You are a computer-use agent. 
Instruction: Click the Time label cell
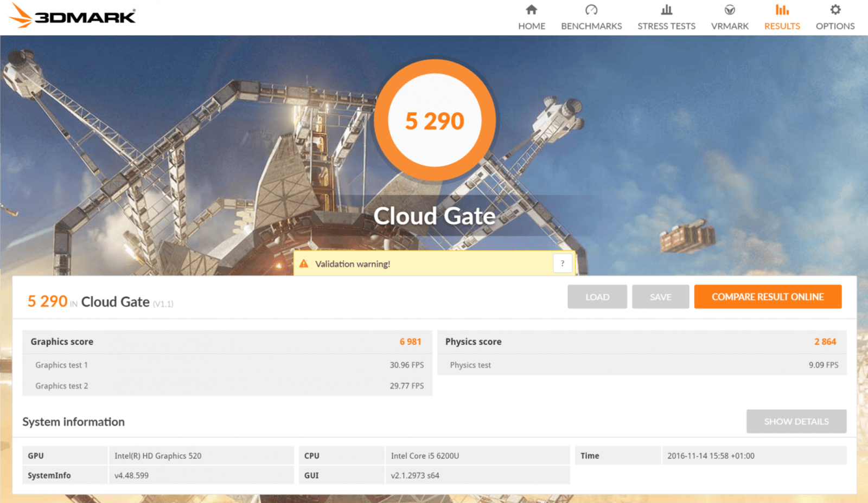click(617, 456)
